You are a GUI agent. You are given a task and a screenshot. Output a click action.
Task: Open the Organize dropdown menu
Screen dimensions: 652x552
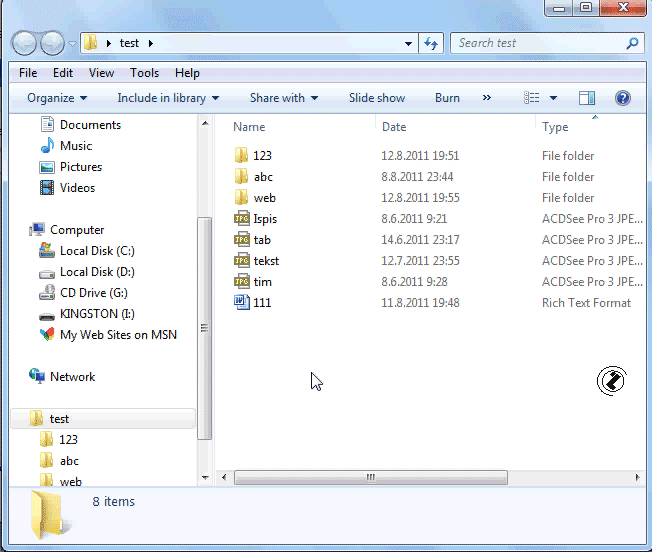(x=57, y=98)
